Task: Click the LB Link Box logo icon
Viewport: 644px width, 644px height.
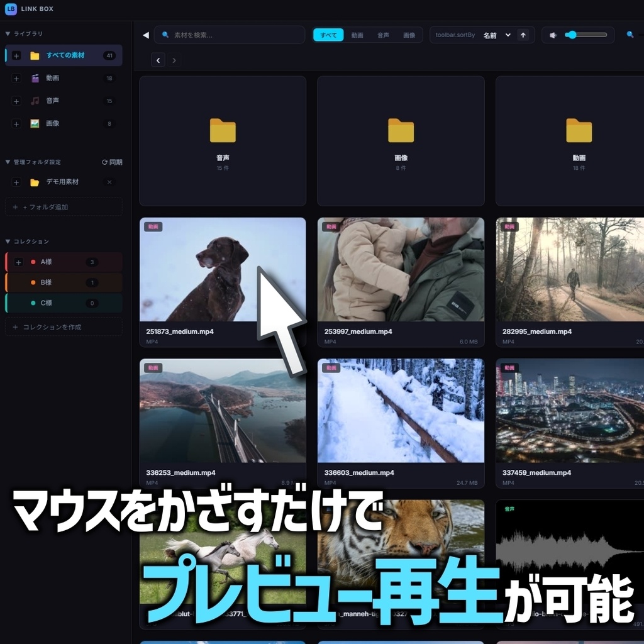Action: [11, 9]
